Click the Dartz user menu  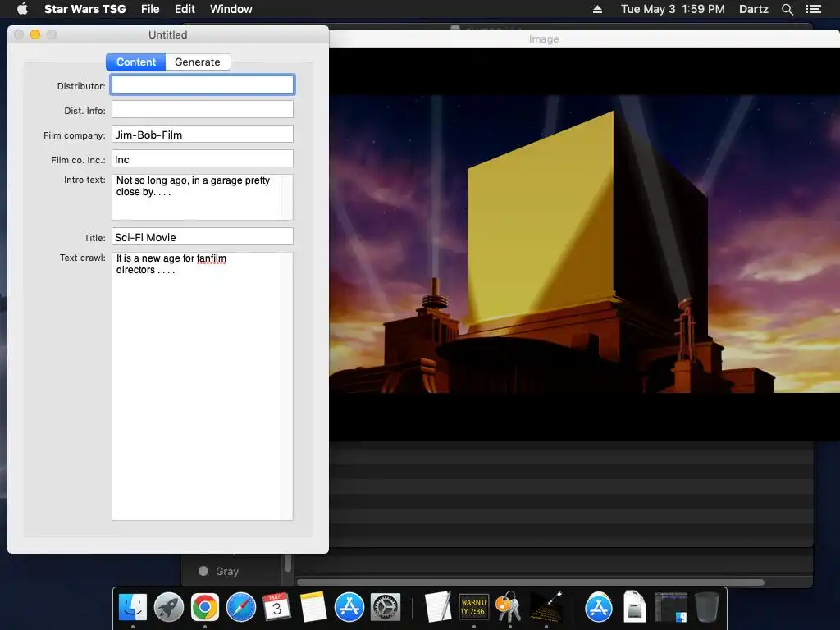click(x=754, y=9)
